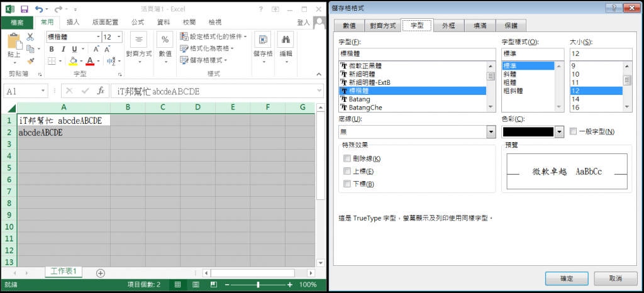Toggle Italic formatting in the ribbon
The width and height of the screenshot is (644, 293).
[x=63, y=49]
